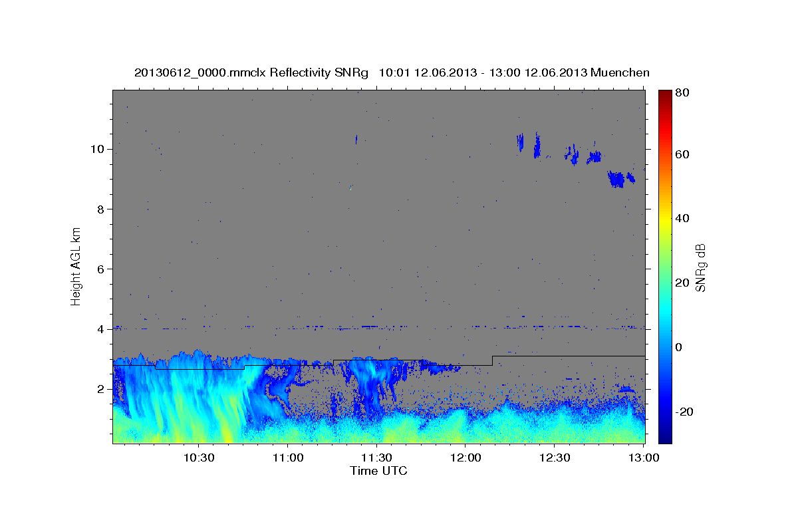Click the 11:00 time tick label
This screenshot has height=532, width=798.
(x=288, y=458)
